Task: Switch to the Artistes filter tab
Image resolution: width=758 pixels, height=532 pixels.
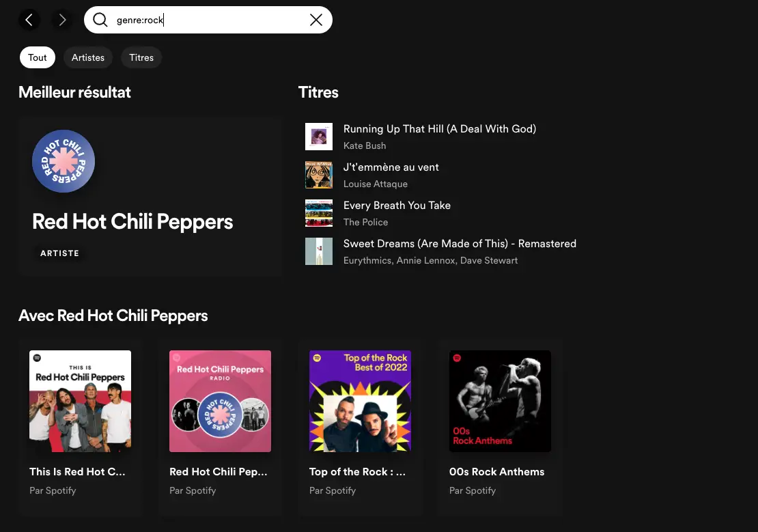Action: [x=88, y=57]
